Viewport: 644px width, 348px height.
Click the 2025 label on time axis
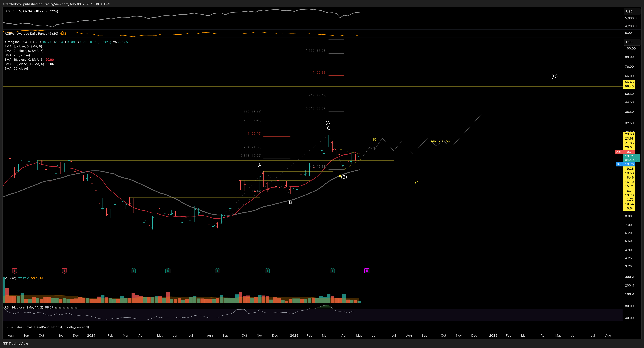tap(294, 336)
